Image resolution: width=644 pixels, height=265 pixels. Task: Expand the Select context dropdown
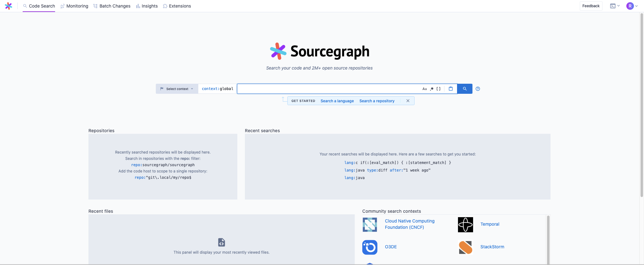(177, 89)
